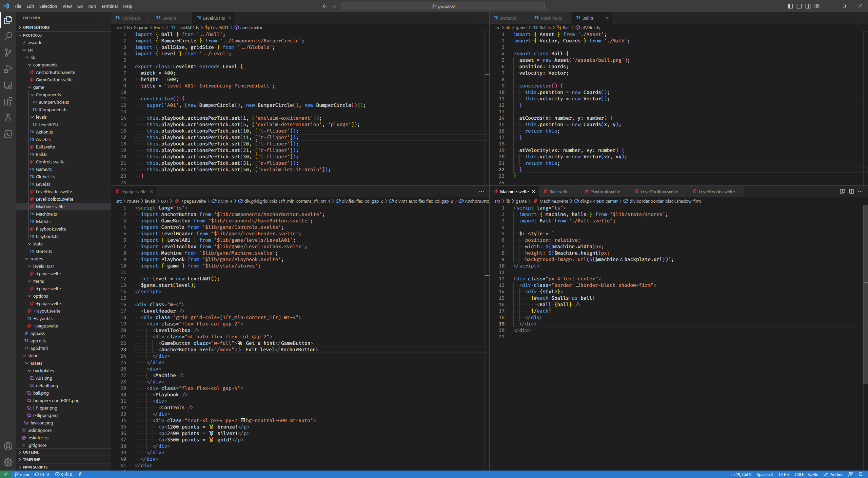Open notifications bell in status bar
The width and height of the screenshot is (868, 478).
tap(861, 474)
